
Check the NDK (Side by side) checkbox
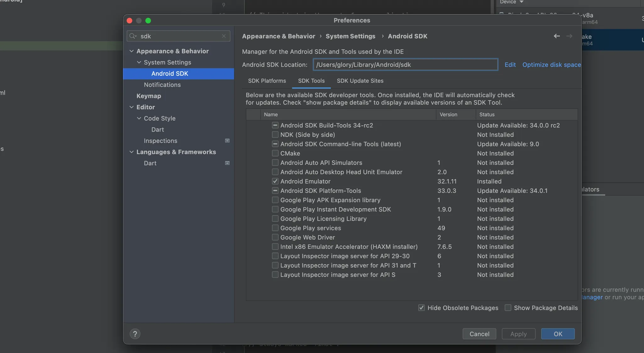tap(275, 135)
